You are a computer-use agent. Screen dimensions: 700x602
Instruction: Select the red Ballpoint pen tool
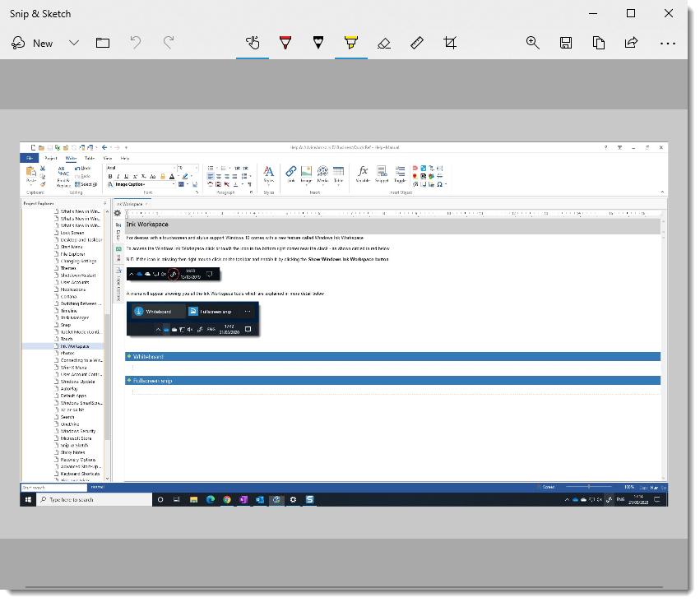click(285, 43)
